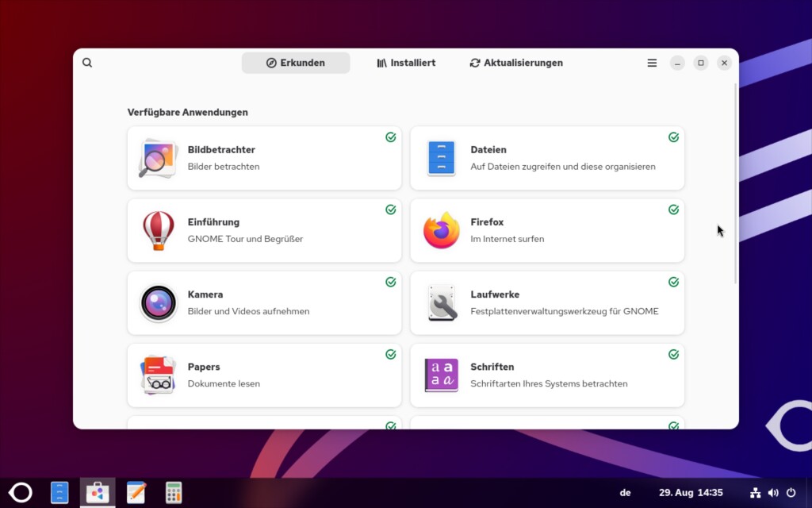
Task: Click 'GNOME Tour und Begrüßer' text
Action: pyautogui.click(x=245, y=239)
